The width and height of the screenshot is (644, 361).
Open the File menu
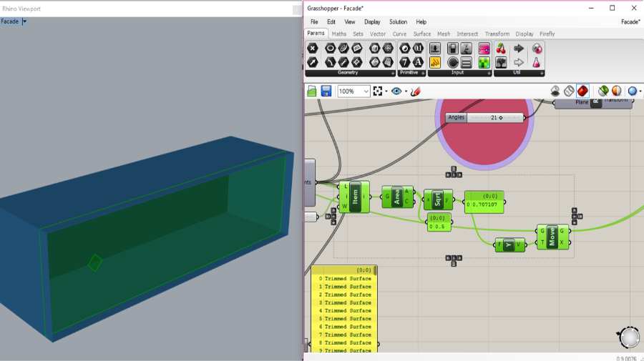(314, 21)
